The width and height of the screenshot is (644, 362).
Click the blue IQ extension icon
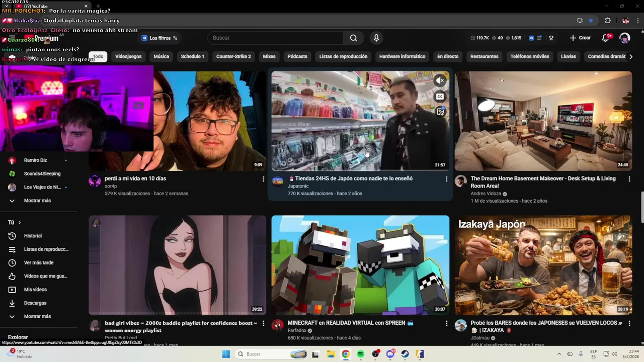coord(532,38)
